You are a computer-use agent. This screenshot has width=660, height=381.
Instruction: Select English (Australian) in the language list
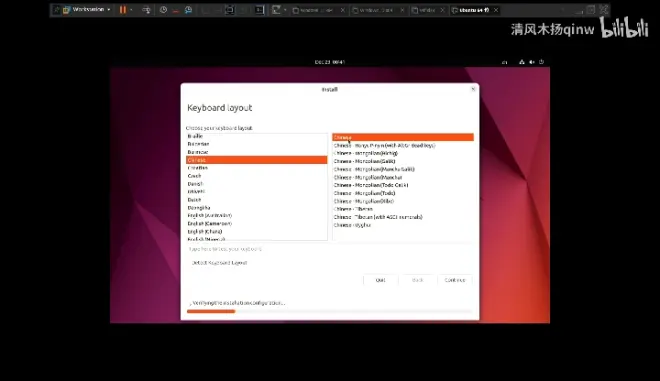(256, 216)
